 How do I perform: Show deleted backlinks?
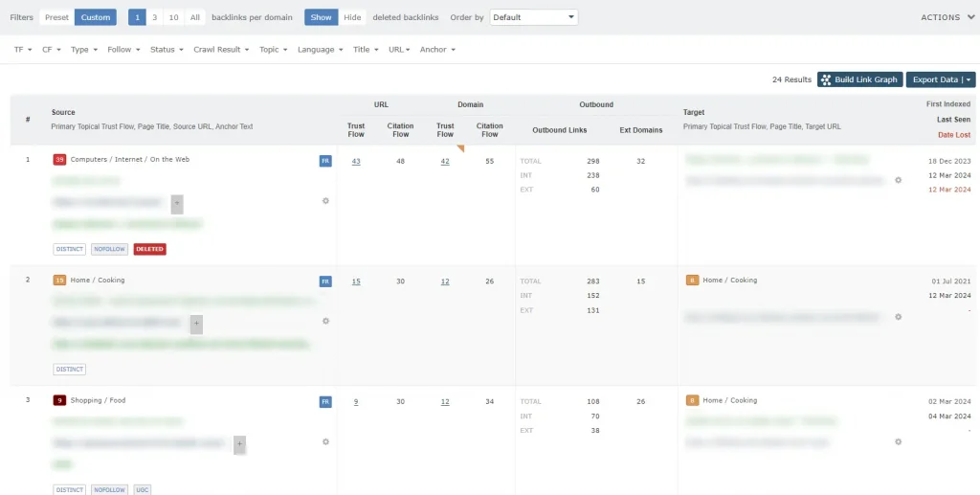pyautogui.click(x=322, y=17)
